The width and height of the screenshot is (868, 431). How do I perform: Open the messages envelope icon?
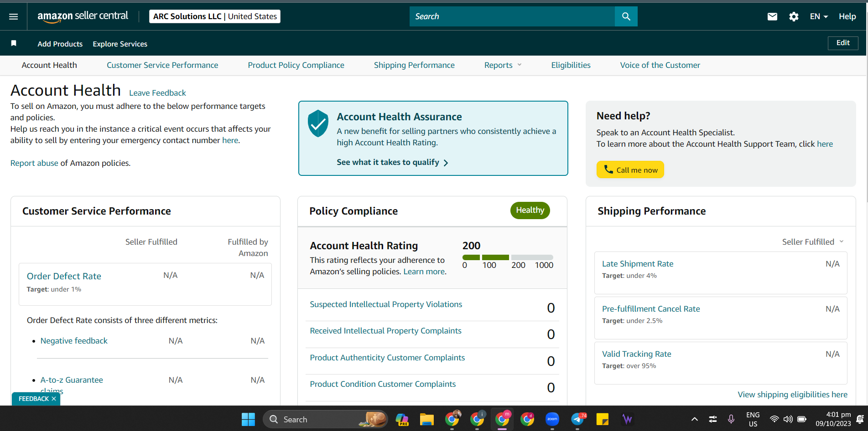coord(772,16)
